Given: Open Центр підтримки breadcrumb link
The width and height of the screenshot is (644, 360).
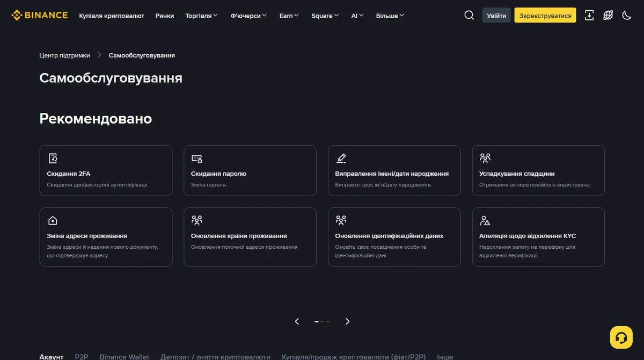Looking at the screenshot, I should coord(64,55).
